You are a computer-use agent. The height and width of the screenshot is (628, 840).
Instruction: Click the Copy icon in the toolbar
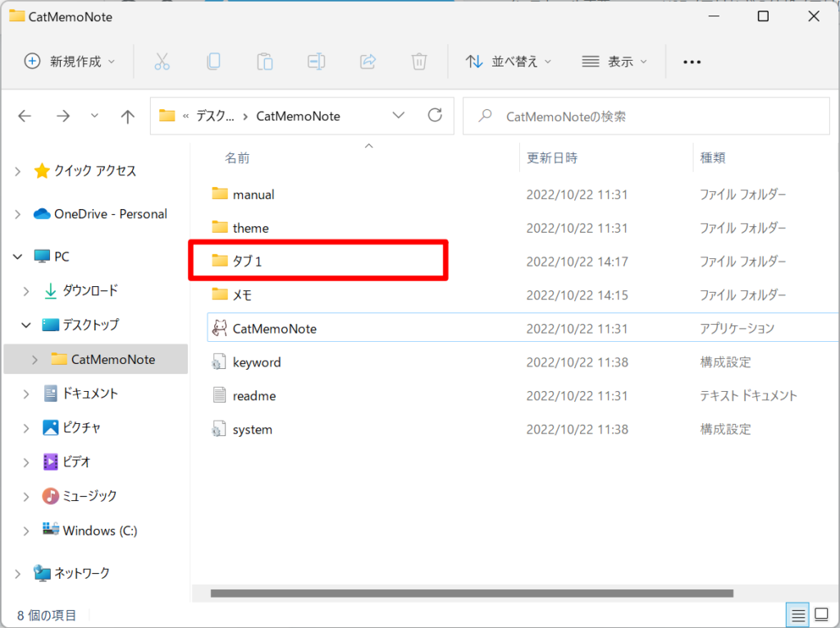coord(213,61)
